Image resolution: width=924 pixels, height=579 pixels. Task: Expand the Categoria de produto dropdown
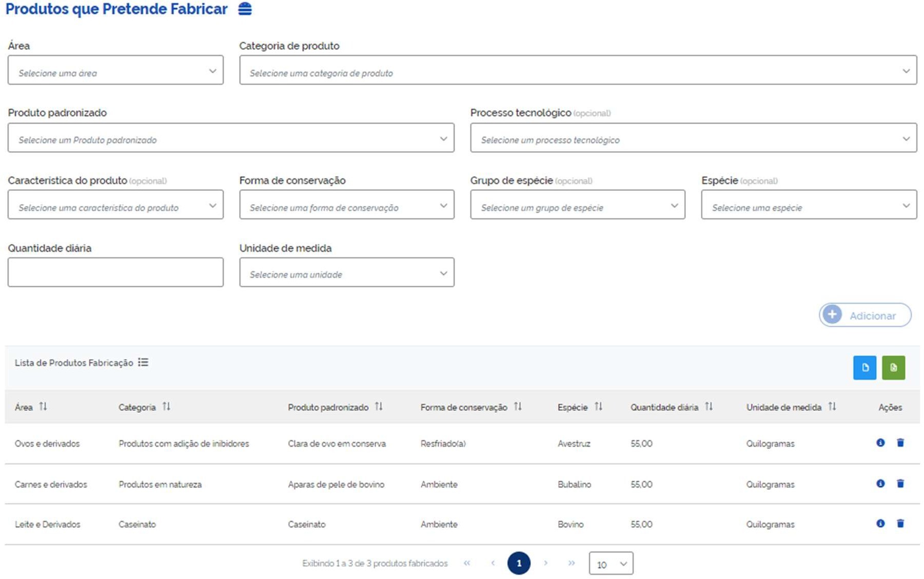pos(578,70)
